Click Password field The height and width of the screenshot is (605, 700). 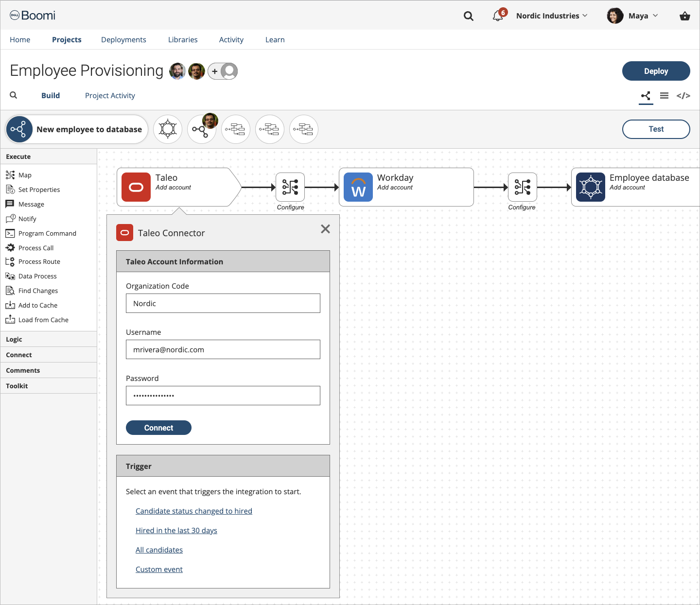tap(223, 396)
